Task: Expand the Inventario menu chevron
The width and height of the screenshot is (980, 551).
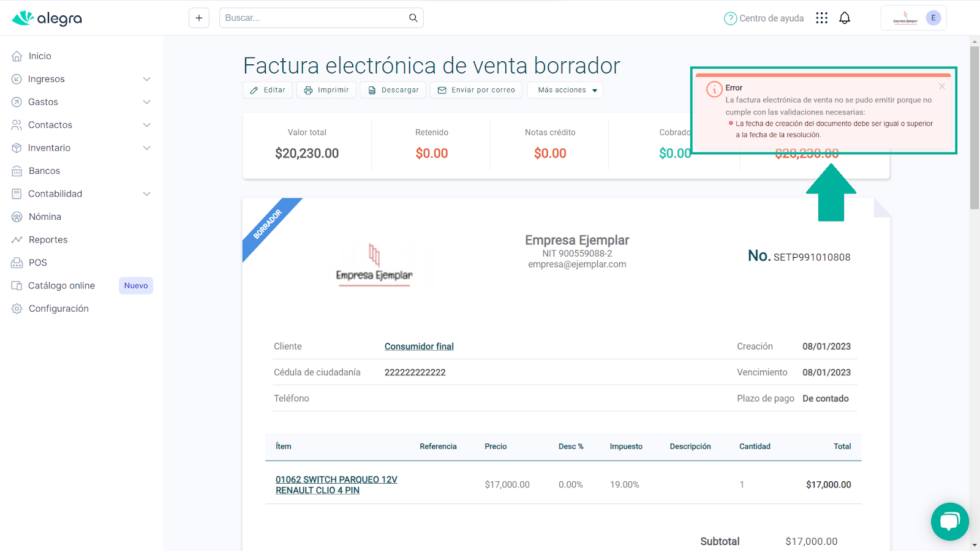Action: 147,148
